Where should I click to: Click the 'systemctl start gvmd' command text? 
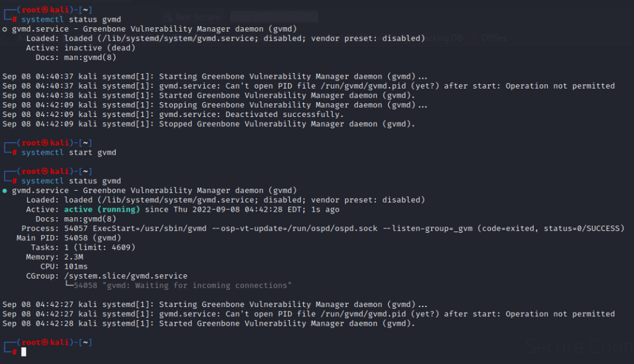(x=69, y=152)
